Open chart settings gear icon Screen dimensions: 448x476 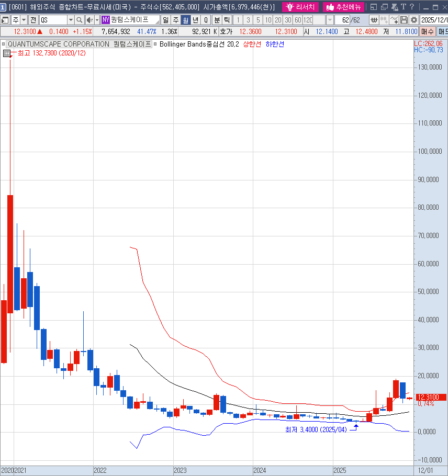point(414,20)
